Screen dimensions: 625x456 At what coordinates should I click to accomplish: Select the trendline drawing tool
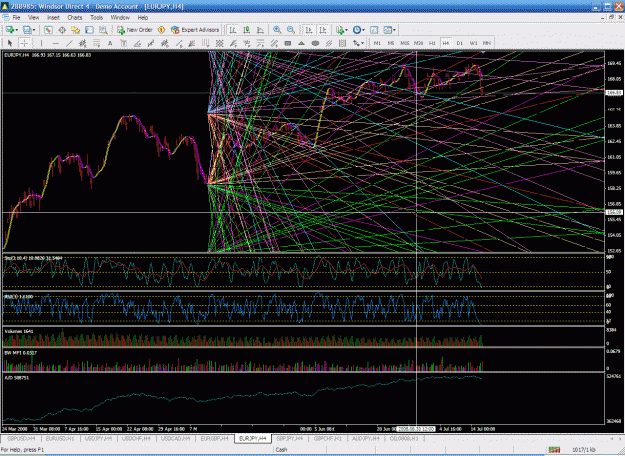69,43
